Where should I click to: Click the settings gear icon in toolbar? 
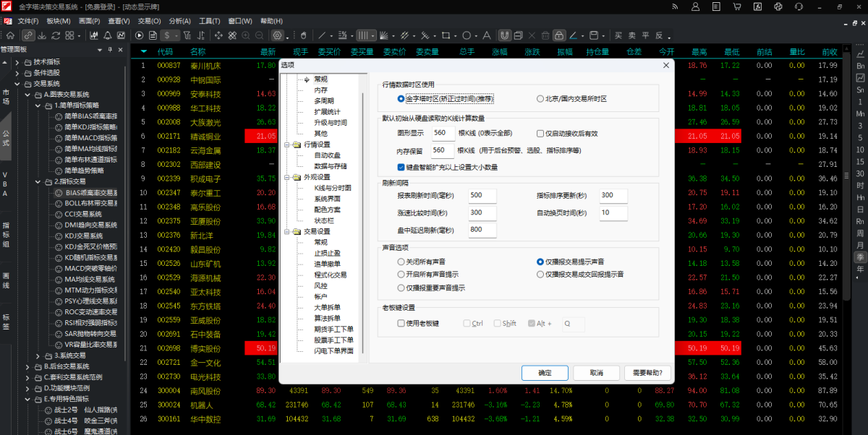[277, 35]
